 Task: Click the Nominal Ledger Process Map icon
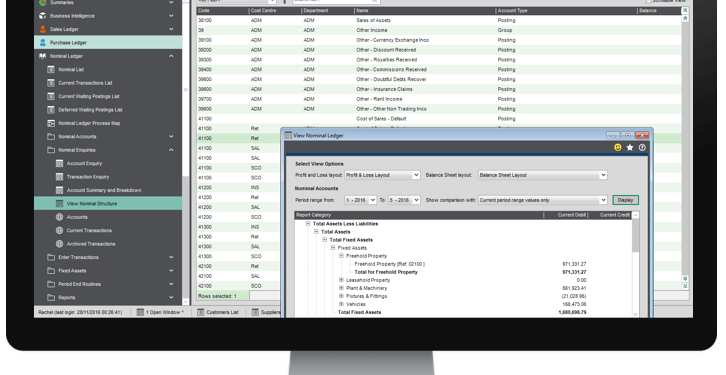(x=51, y=123)
